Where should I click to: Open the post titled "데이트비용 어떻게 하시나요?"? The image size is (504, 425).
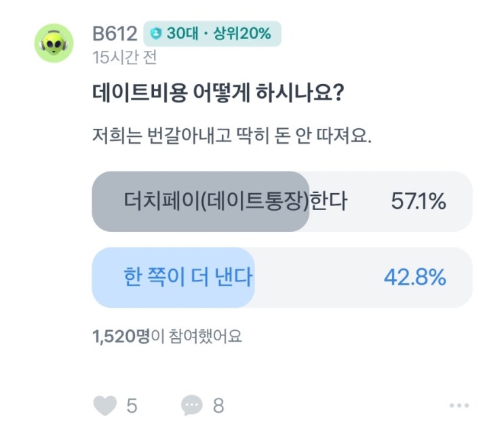pyautogui.click(x=216, y=95)
